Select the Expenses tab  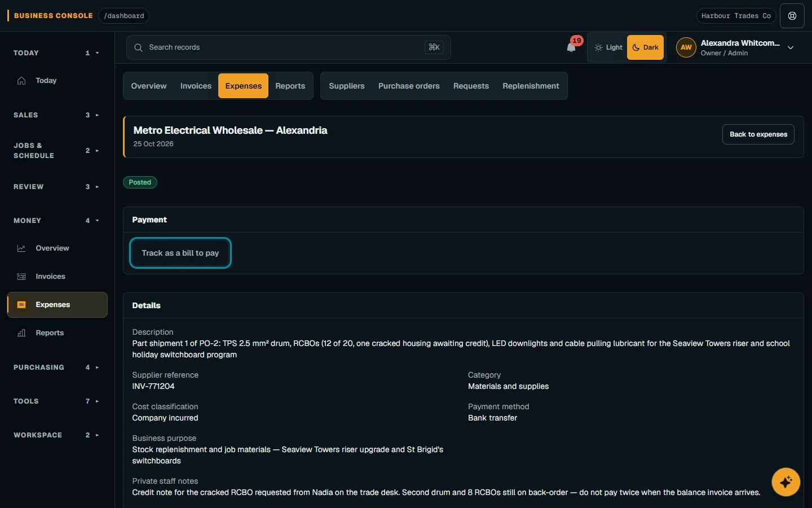tap(243, 86)
